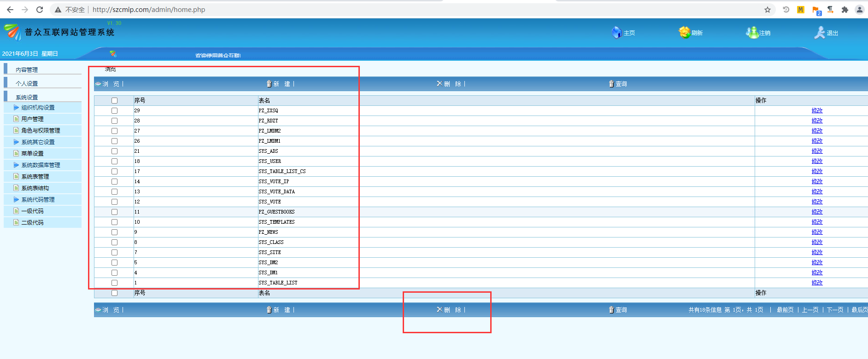Viewport: 868px width, 359px height.
Task: Expand 系统代码管理 in the sidebar
Action: tap(17, 200)
